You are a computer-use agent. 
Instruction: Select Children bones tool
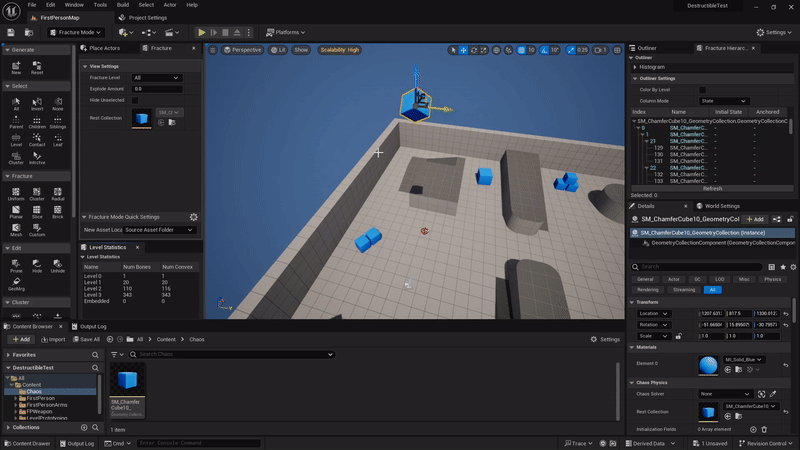click(37, 122)
